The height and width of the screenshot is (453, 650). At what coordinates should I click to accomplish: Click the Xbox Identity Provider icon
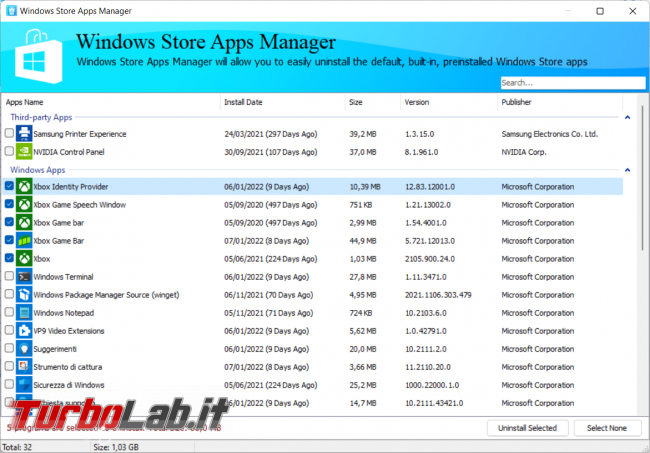pyautogui.click(x=24, y=187)
